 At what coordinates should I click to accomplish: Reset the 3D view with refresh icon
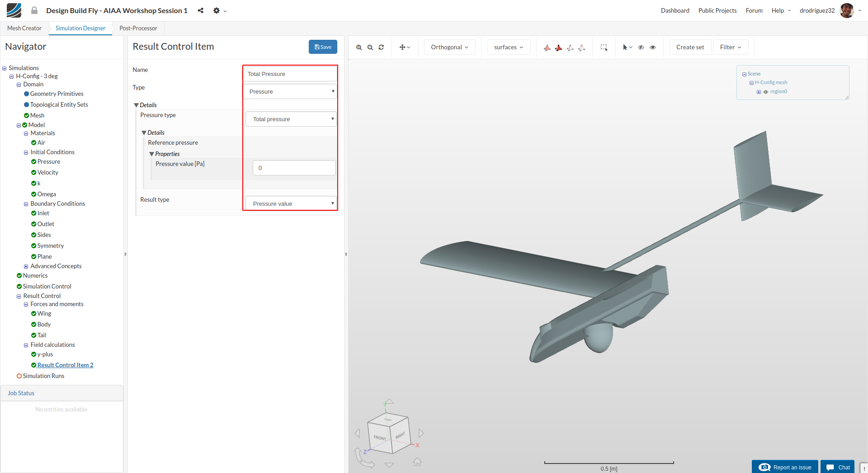(381, 47)
